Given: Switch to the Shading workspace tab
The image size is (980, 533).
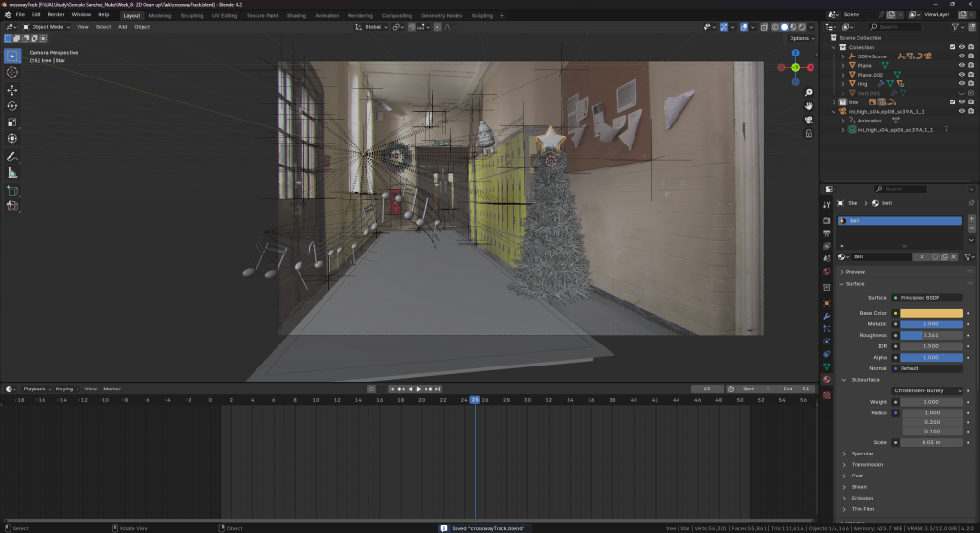Looking at the screenshot, I should point(297,15).
